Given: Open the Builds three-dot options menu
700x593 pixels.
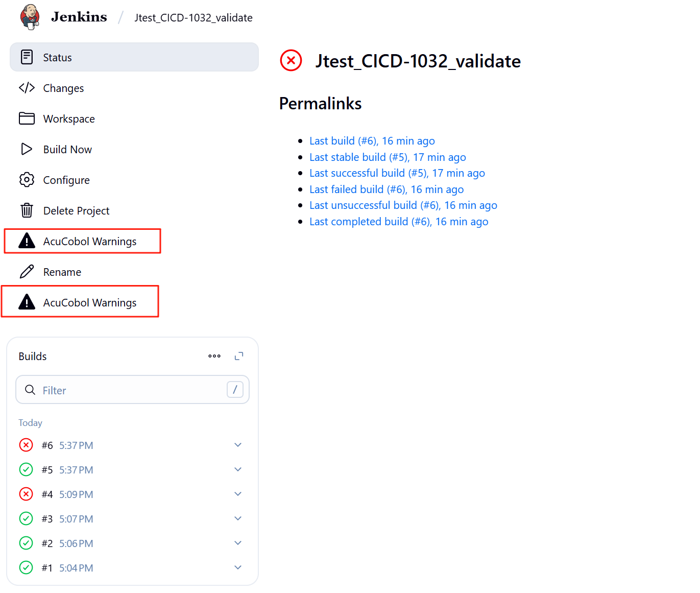Looking at the screenshot, I should click(214, 356).
